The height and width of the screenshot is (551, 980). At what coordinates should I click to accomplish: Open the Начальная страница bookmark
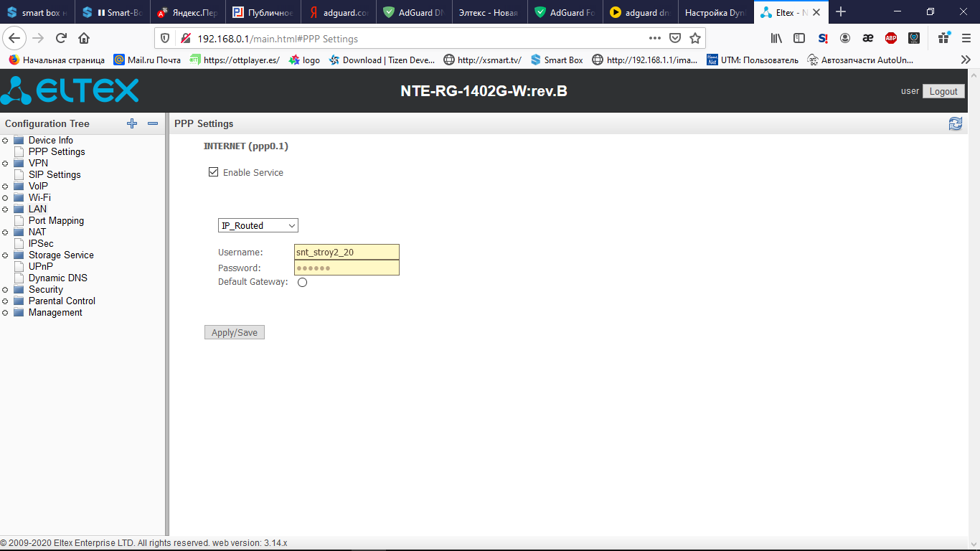click(57, 60)
